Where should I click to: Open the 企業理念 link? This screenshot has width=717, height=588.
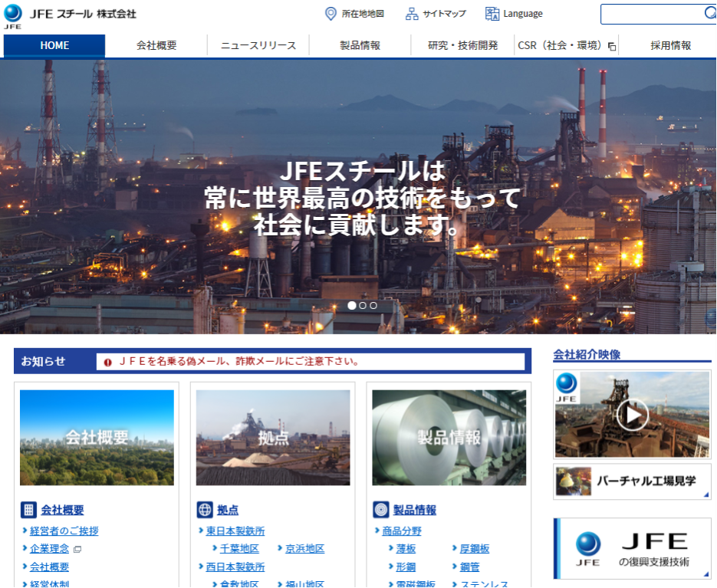click(x=49, y=549)
